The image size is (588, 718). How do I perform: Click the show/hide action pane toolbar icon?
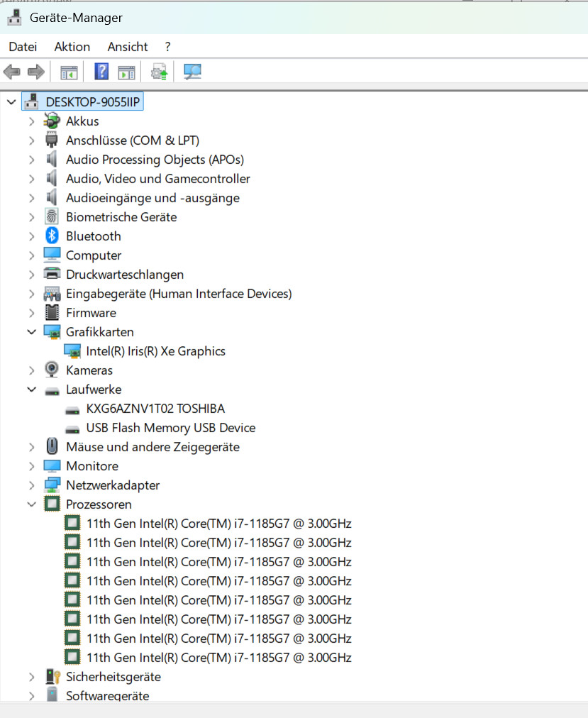126,72
